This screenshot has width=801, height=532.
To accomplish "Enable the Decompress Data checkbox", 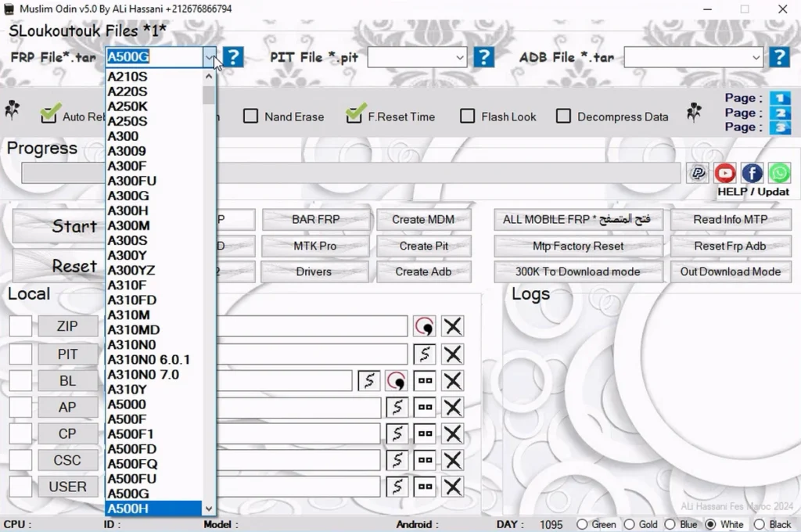I will coord(563,116).
